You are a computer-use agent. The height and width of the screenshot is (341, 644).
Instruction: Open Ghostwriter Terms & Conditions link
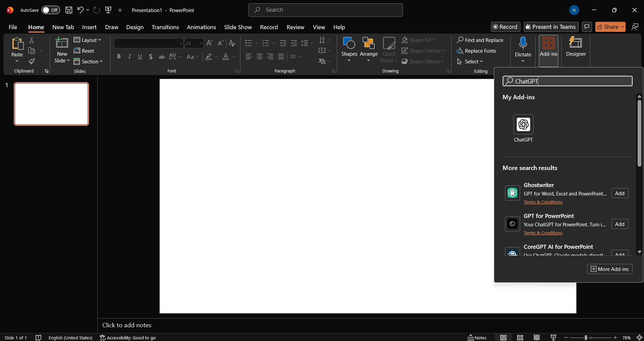point(543,202)
